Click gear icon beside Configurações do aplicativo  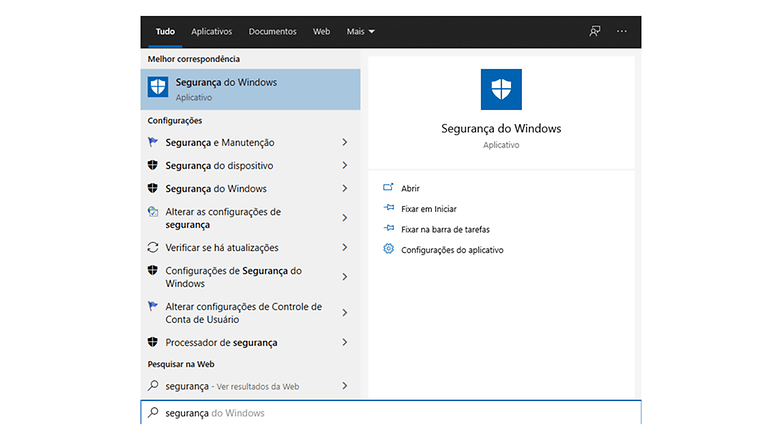point(389,249)
